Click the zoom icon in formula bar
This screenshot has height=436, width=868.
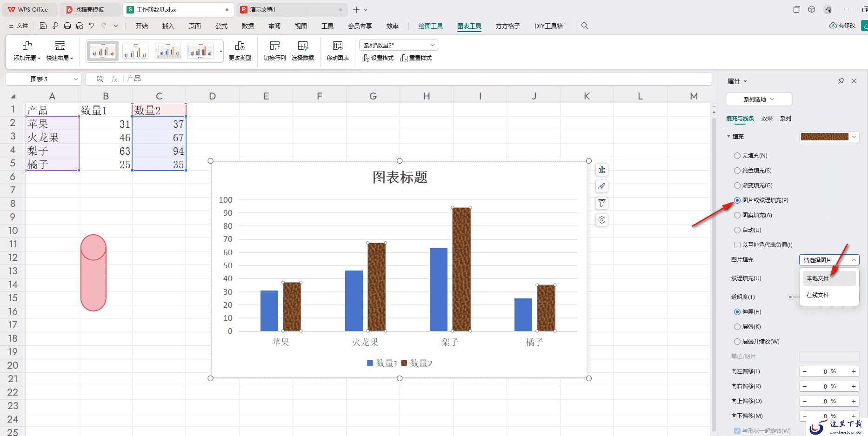coord(100,79)
